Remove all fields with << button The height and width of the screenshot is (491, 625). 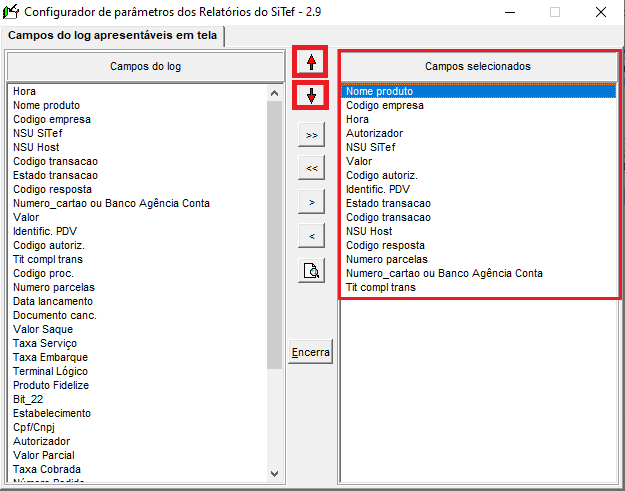(x=311, y=168)
